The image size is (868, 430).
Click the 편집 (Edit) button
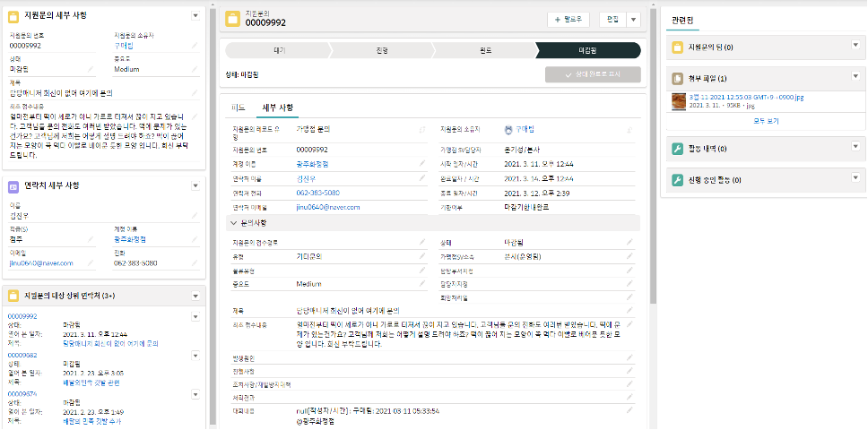pos(612,19)
